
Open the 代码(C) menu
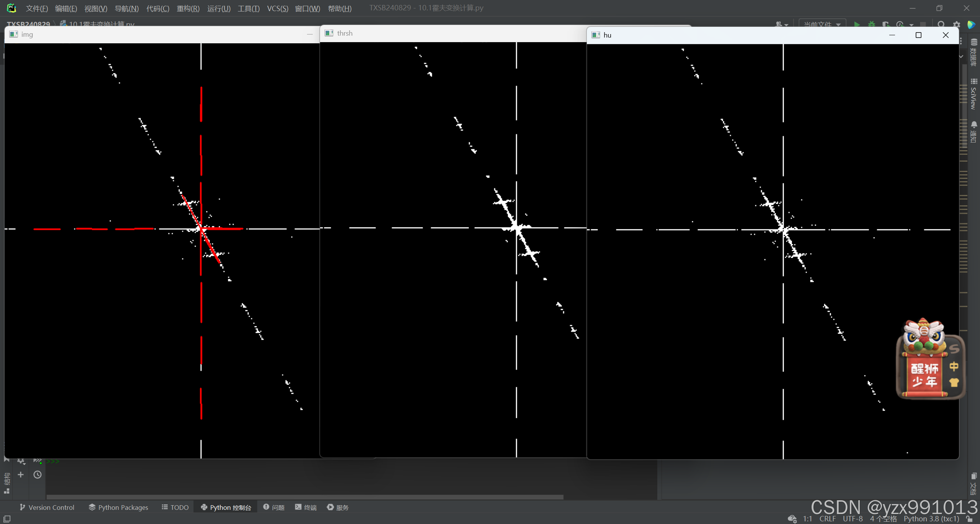point(158,8)
